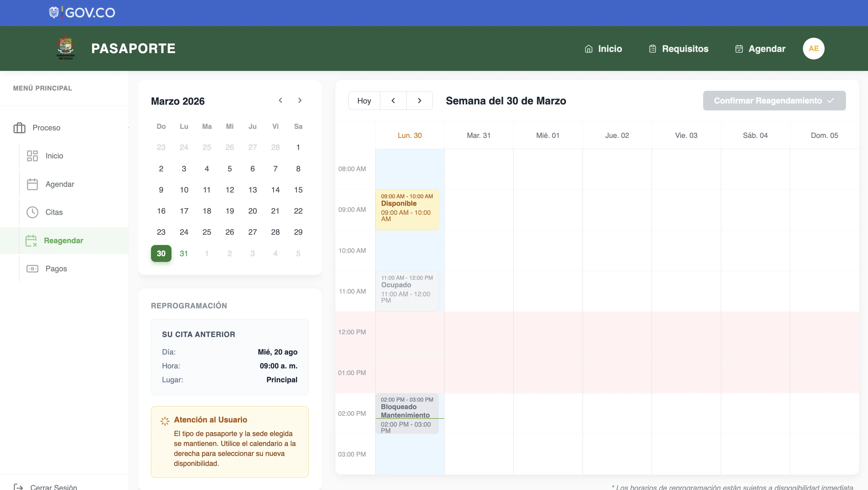
Task: Click the sidebar Agendar calendar icon
Action: (x=32, y=184)
